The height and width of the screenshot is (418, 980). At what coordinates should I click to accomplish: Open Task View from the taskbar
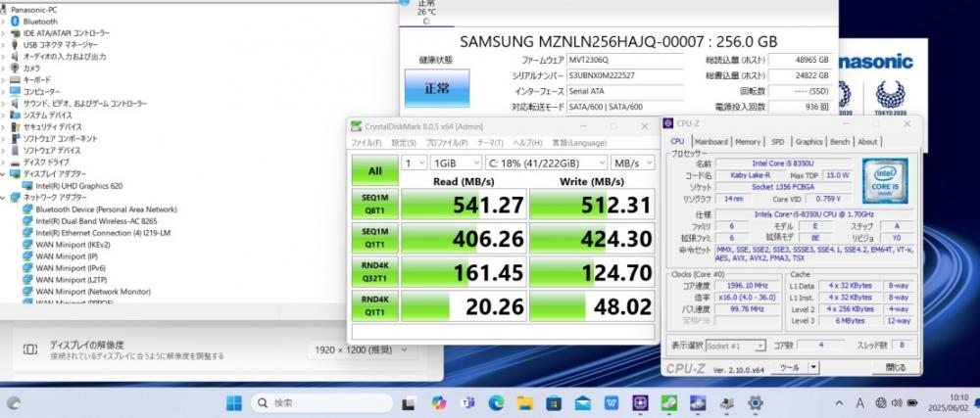409,403
